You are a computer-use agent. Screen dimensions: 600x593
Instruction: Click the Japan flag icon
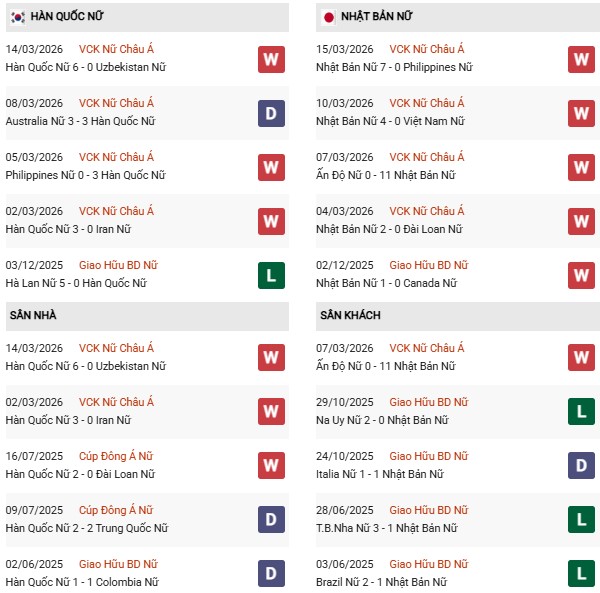click(329, 17)
